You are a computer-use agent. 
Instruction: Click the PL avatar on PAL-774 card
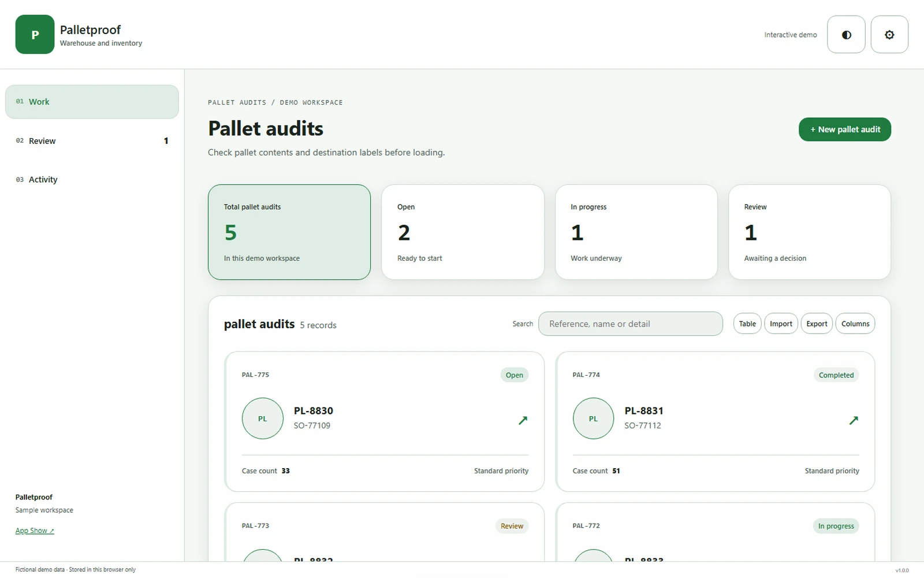point(593,418)
